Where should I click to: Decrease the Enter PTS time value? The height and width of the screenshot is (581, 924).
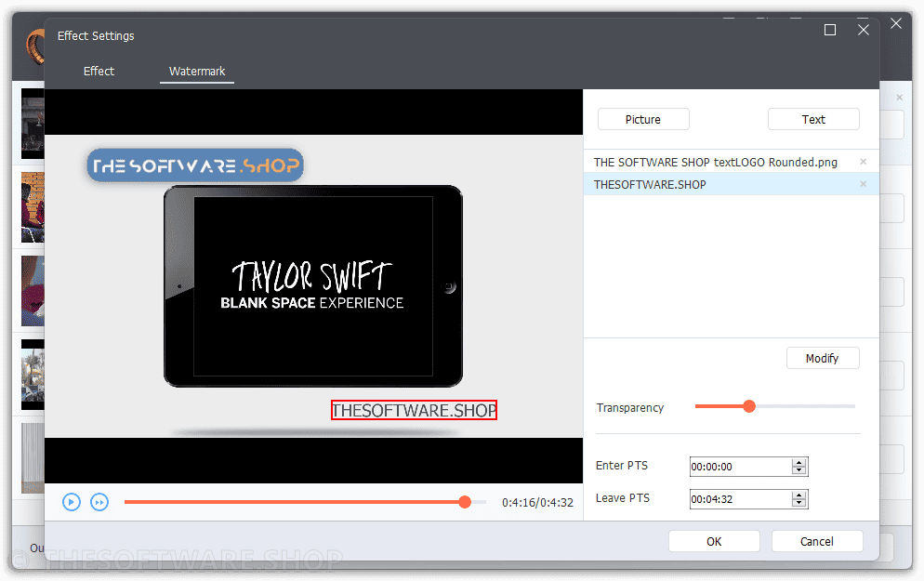(x=799, y=470)
